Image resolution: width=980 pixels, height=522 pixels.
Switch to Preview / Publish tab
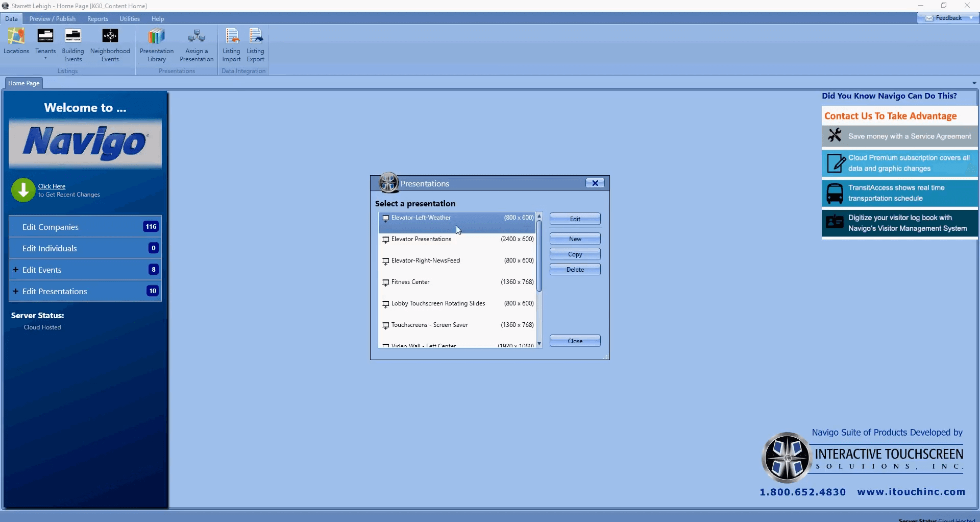pyautogui.click(x=52, y=19)
